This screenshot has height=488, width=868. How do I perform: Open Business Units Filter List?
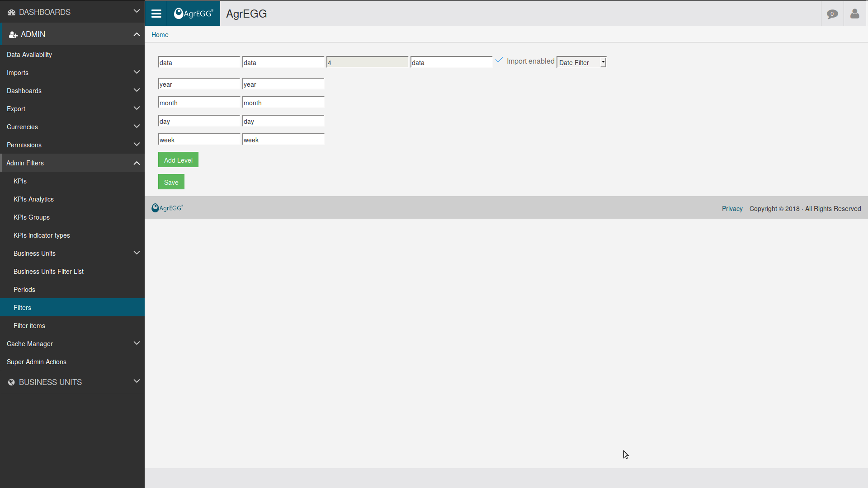pyautogui.click(x=72, y=272)
